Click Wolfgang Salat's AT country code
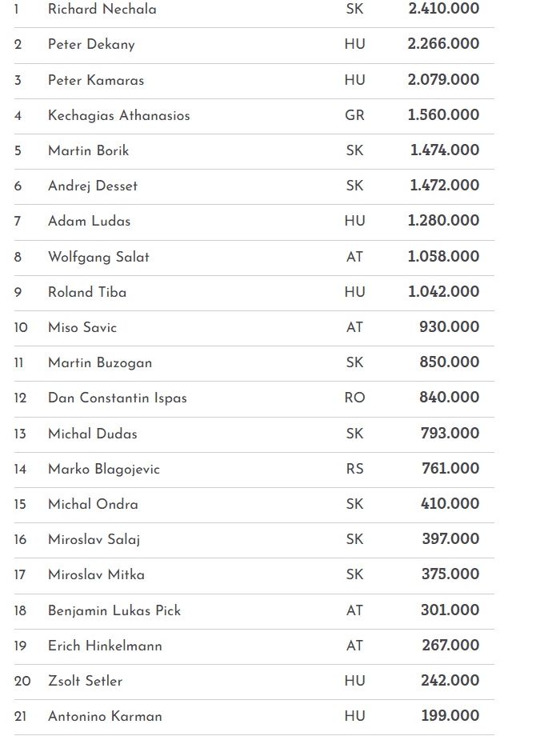 (354, 257)
